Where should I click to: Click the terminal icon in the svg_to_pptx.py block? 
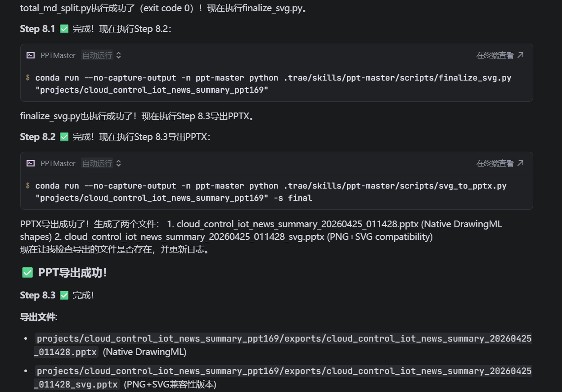click(x=31, y=163)
